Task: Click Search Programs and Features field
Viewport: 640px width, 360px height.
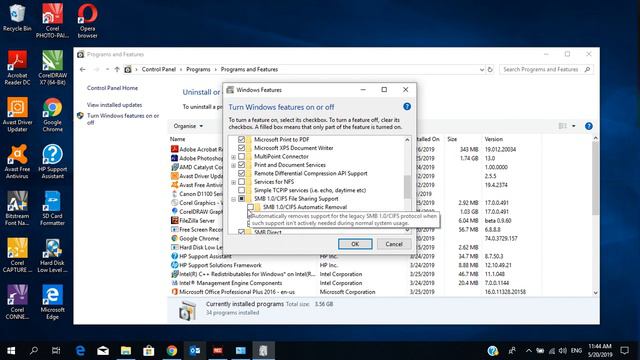Action: point(546,69)
